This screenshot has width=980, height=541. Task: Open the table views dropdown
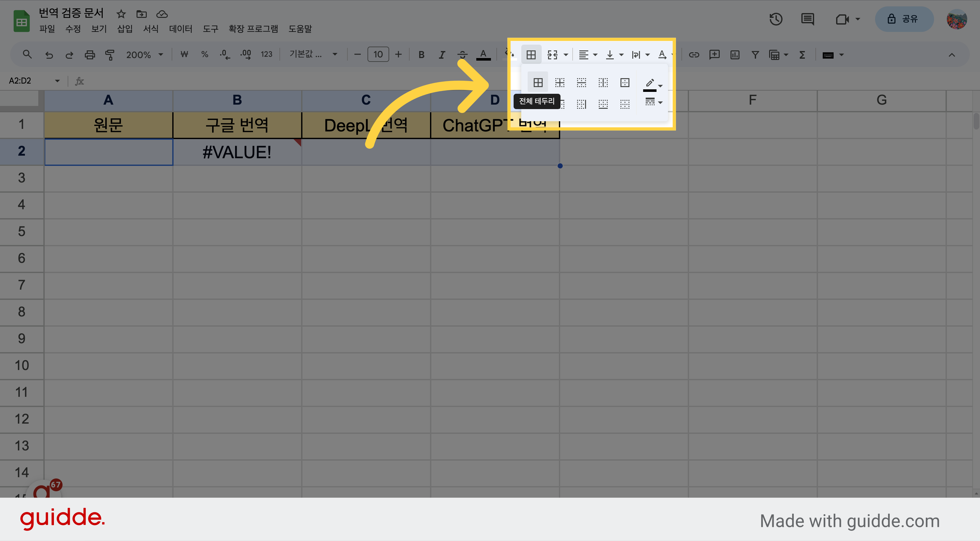tap(778, 55)
